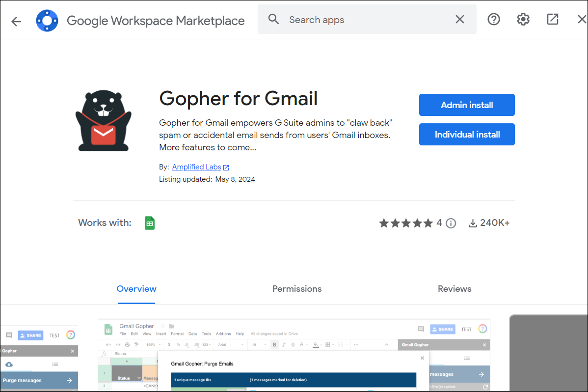Clear the search box with X

(460, 19)
